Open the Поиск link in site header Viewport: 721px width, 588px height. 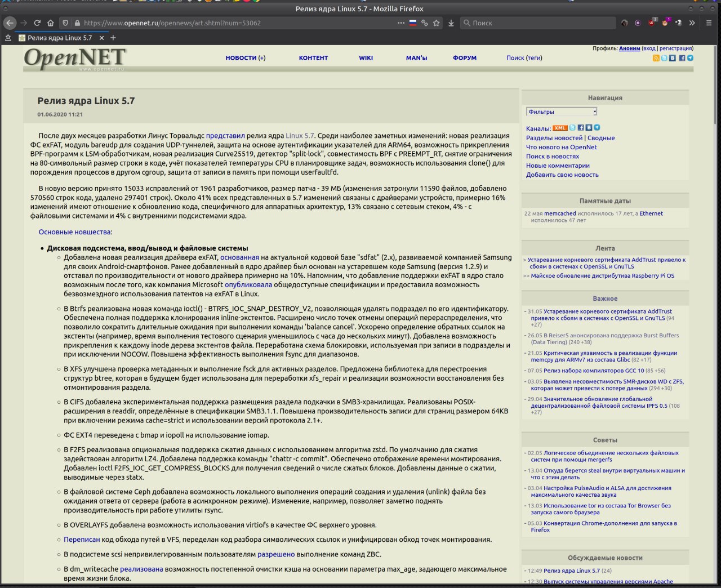[x=515, y=58]
